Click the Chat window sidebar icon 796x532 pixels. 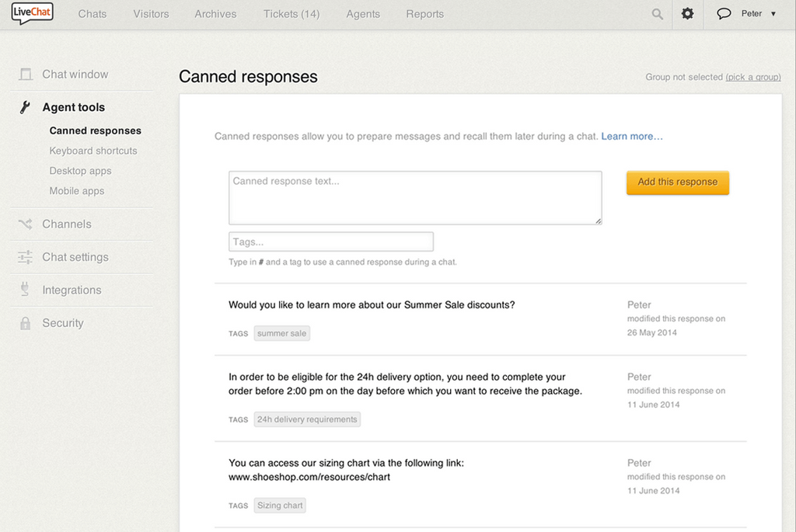click(x=26, y=75)
